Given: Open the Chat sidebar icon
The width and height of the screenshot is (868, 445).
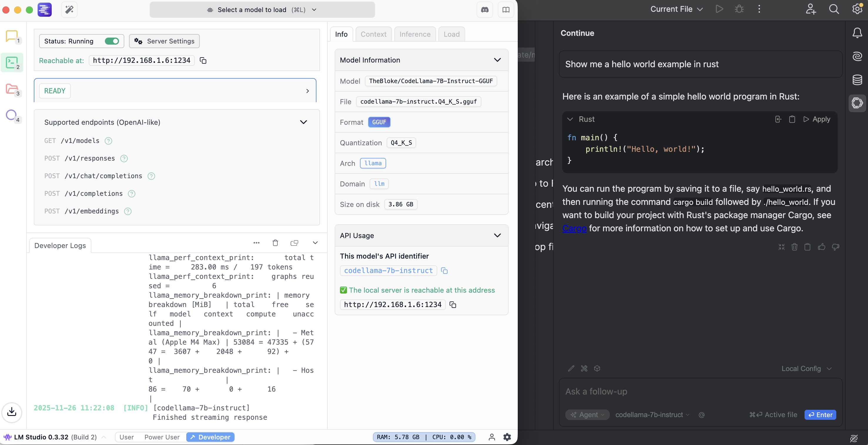Looking at the screenshot, I should [x=12, y=36].
